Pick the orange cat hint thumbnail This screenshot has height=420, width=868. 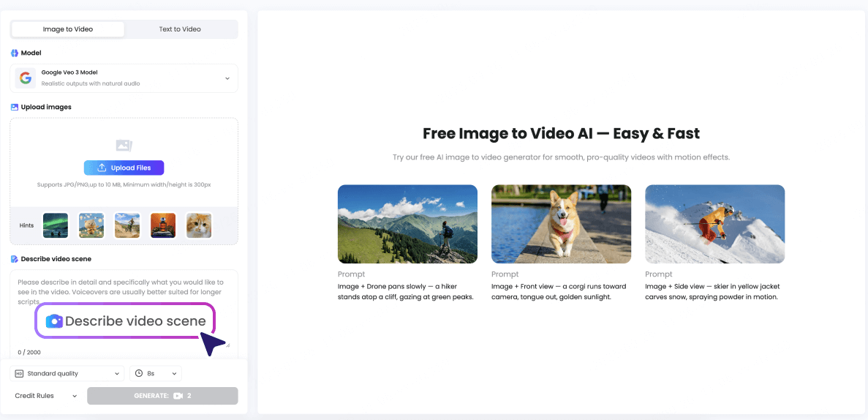pos(199,225)
